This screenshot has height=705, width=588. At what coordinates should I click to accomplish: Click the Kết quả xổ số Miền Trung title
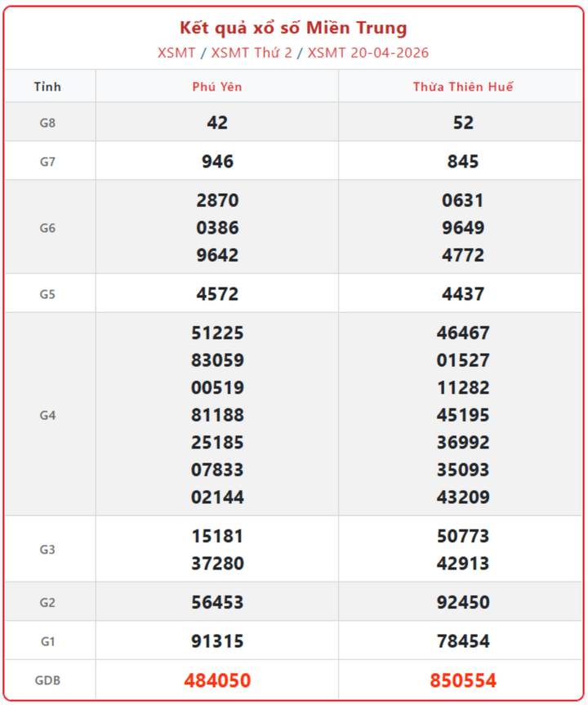pos(293,29)
